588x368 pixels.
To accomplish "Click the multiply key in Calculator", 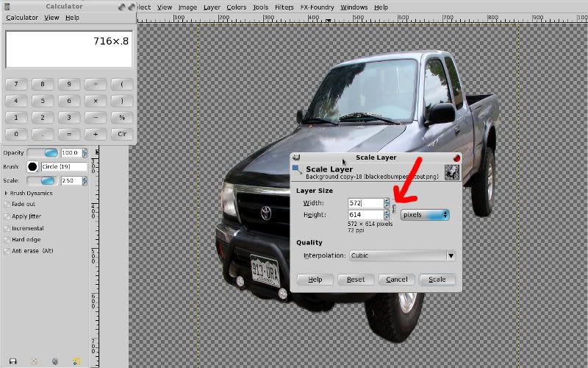I will [x=96, y=101].
